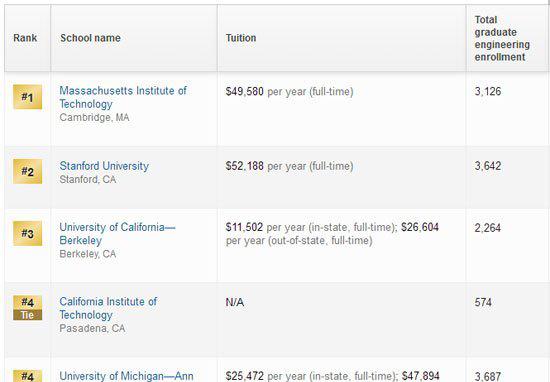
Task: Select the #3 rank badge
Action: (x=27, y=233)
